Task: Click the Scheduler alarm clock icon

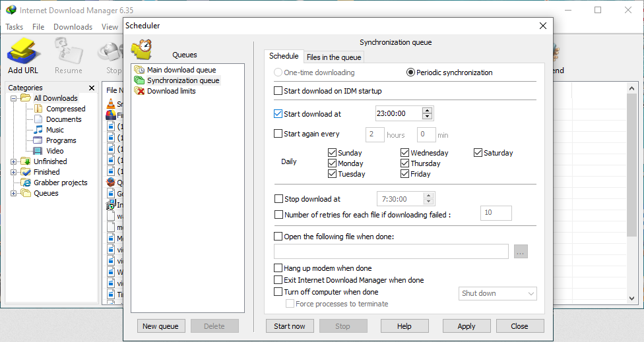Action: (x=142, y=49)
